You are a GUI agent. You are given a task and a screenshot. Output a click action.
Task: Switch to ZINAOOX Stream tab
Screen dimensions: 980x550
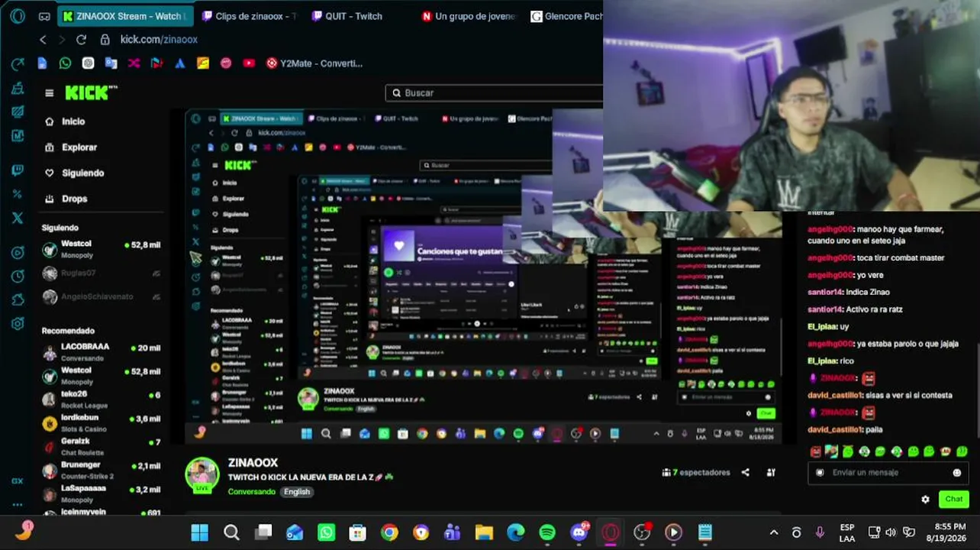tap(125, 16)
